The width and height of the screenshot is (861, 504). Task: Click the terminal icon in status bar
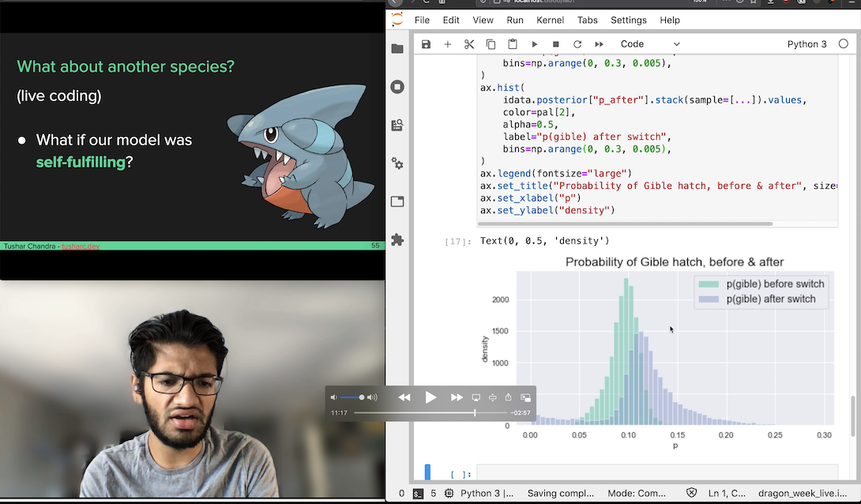(x=418, y=493)
